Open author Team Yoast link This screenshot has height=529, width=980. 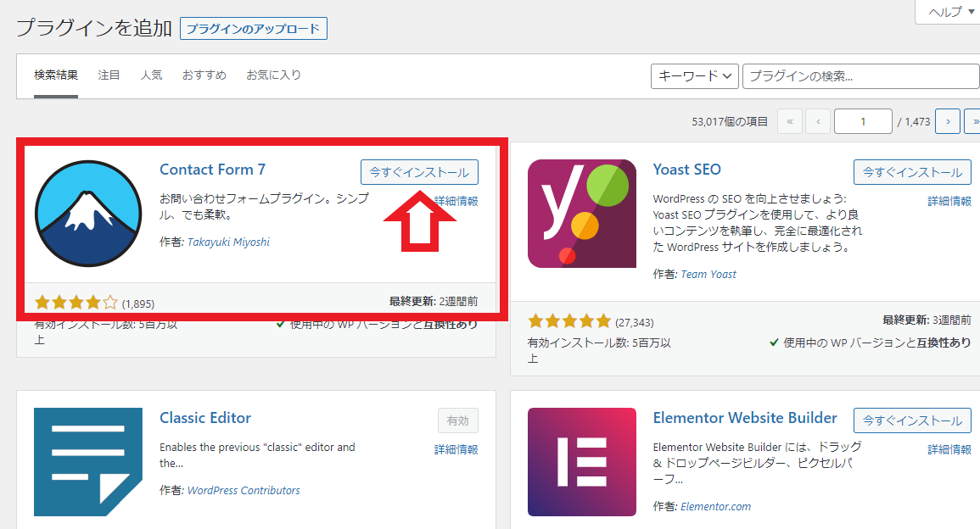tap(708, 274)
